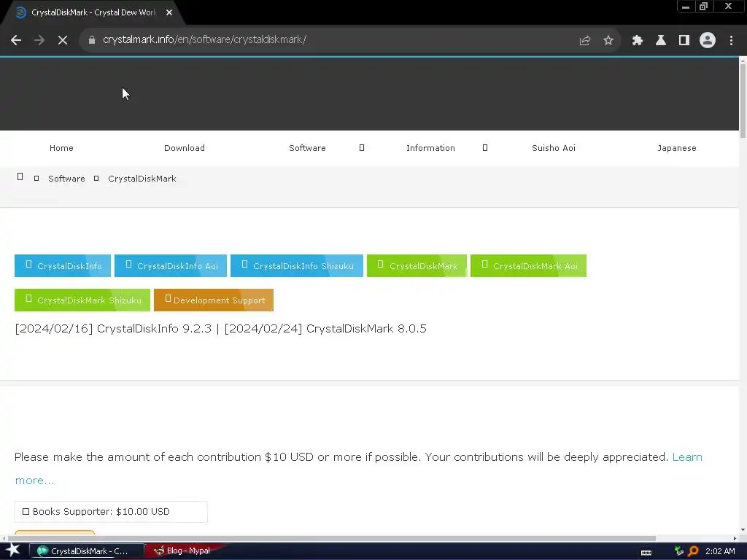Click the breadcrumb home icon
The image size is (747, 560).
(20, 177)
